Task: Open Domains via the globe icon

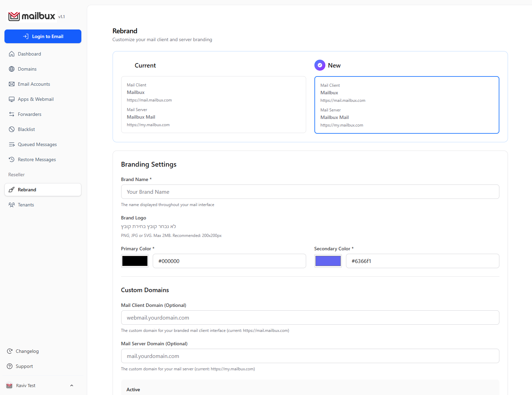Action: [12, 69]
